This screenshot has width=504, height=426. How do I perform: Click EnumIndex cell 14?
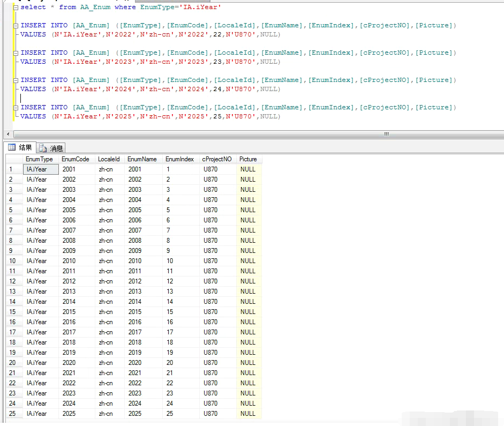click(x=181, y=302)
